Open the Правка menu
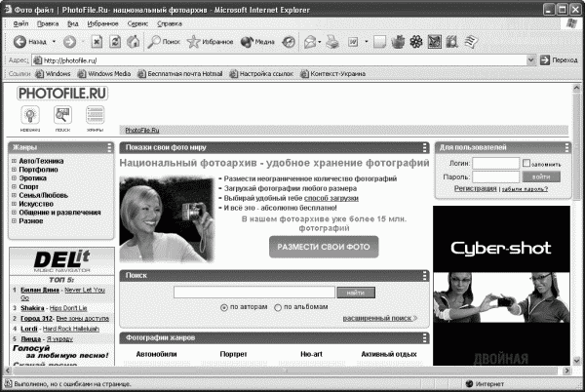Image resolution: width=585 pixels, height=392 pixels. pos(48,23)
